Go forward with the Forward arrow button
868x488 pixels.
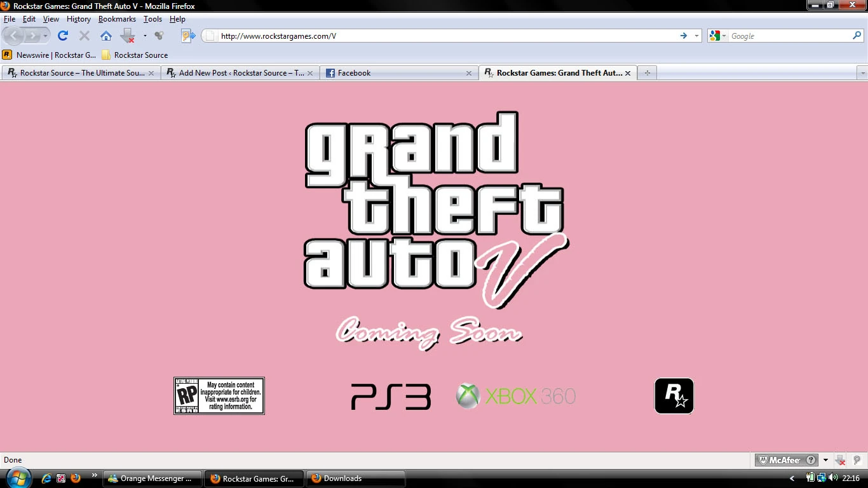[32, 36]
